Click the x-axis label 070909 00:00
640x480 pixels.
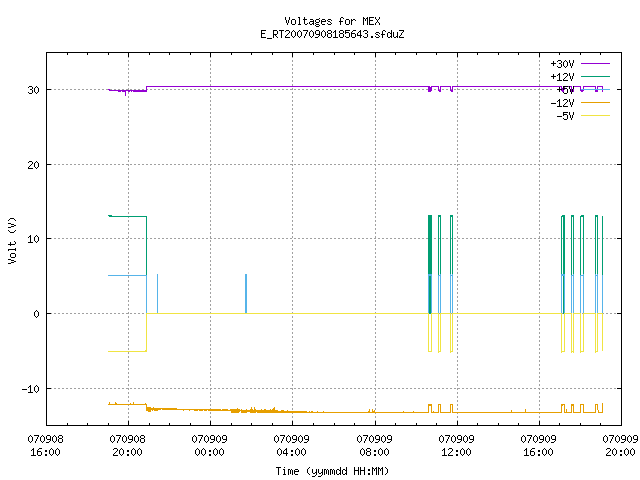tap(209, 445)
